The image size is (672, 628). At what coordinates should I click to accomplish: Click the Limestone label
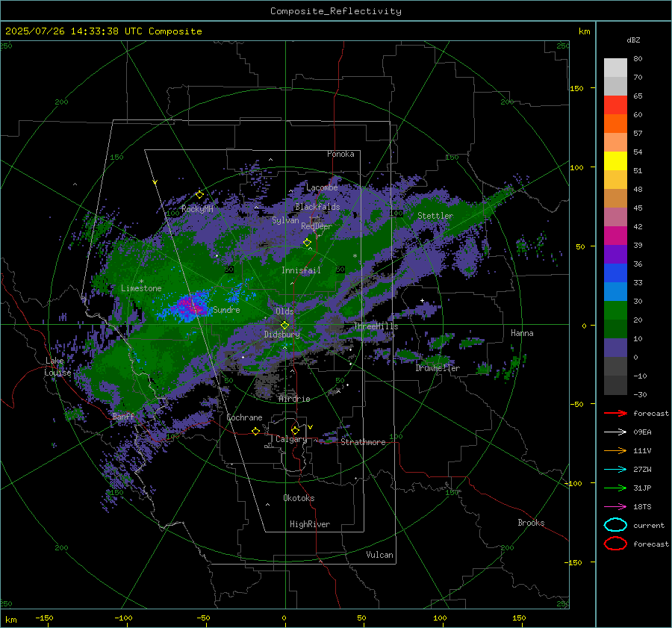tap(141, 288)
